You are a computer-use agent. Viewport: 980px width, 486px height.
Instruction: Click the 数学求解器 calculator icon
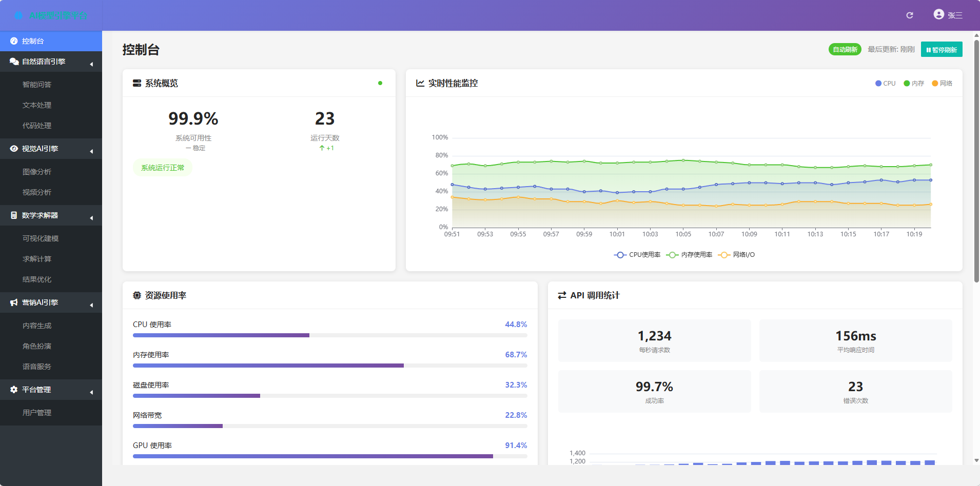(x=14, y=215)
